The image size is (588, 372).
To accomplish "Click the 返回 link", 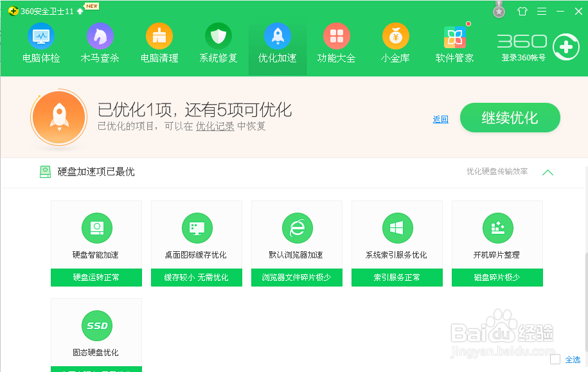I will tap(441, 120).
